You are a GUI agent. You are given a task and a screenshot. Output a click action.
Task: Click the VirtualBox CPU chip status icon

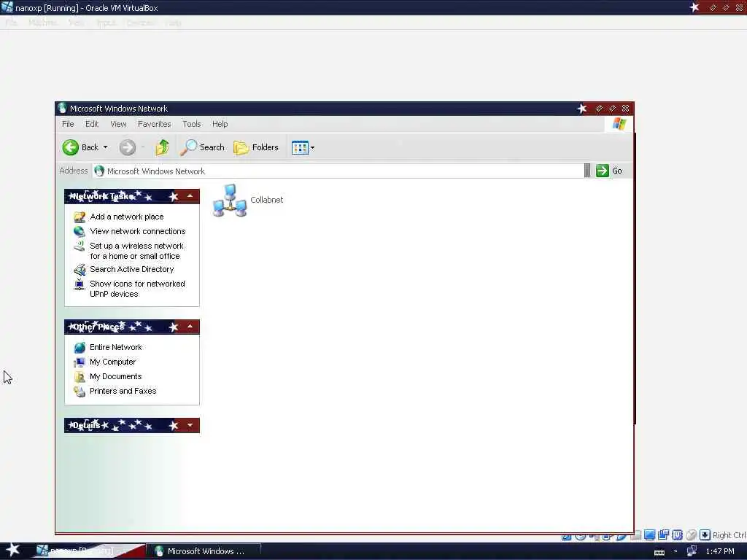(x=678, y=534)
